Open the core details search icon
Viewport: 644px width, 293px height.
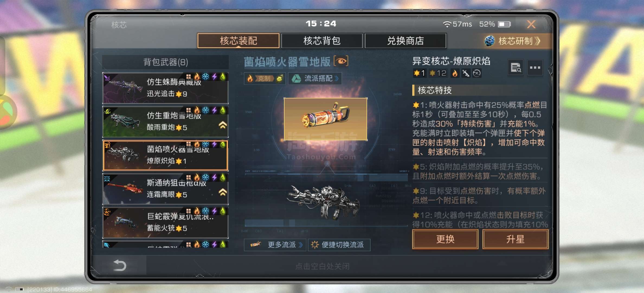click(x=516, y=68)
